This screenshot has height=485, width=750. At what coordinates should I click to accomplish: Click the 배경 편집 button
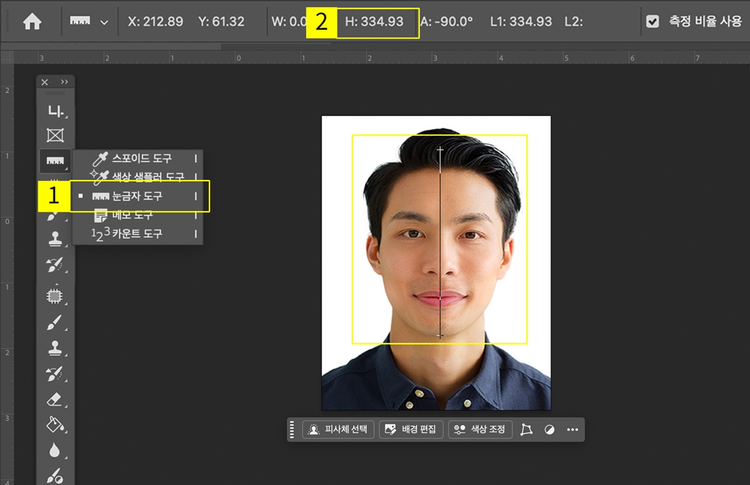tap(410, 429)
